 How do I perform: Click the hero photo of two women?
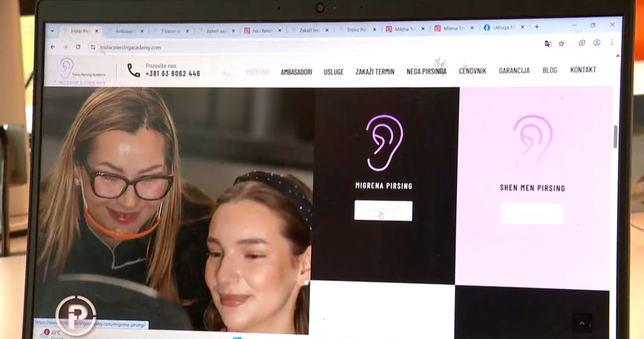(x=175, y=209)
